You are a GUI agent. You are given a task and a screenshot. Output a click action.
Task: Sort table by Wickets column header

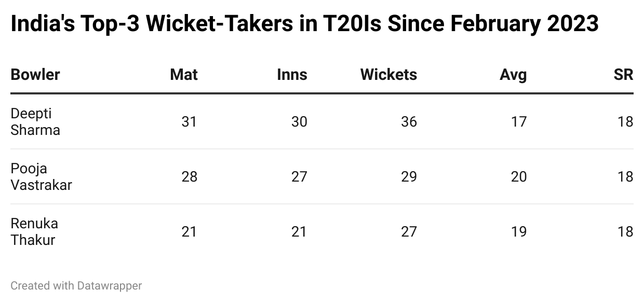pos(388,75)
